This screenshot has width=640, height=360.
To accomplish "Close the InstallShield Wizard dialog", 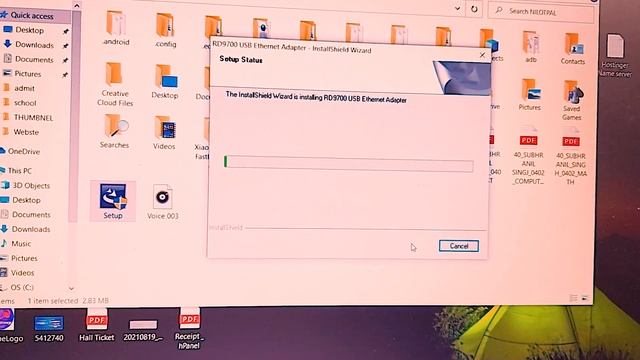I will coord(482,55).
